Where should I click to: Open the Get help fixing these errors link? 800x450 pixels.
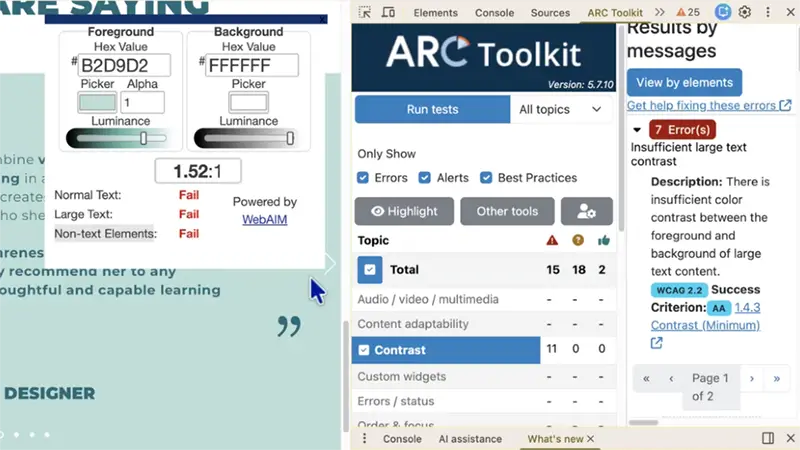(701, 105)
